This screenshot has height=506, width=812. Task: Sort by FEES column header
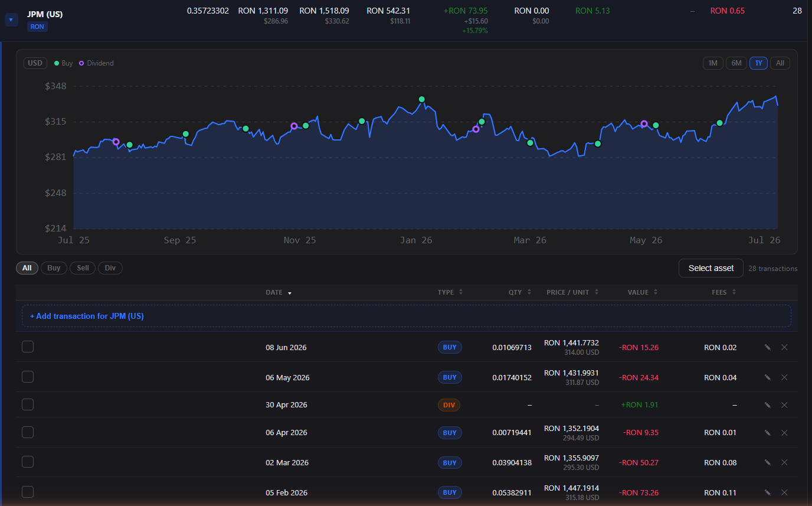(x=723, y=292)
